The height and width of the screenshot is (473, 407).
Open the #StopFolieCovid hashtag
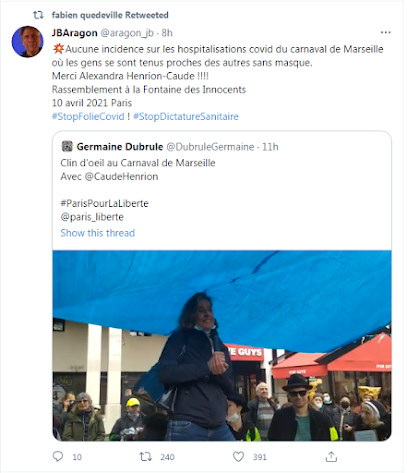88,116
